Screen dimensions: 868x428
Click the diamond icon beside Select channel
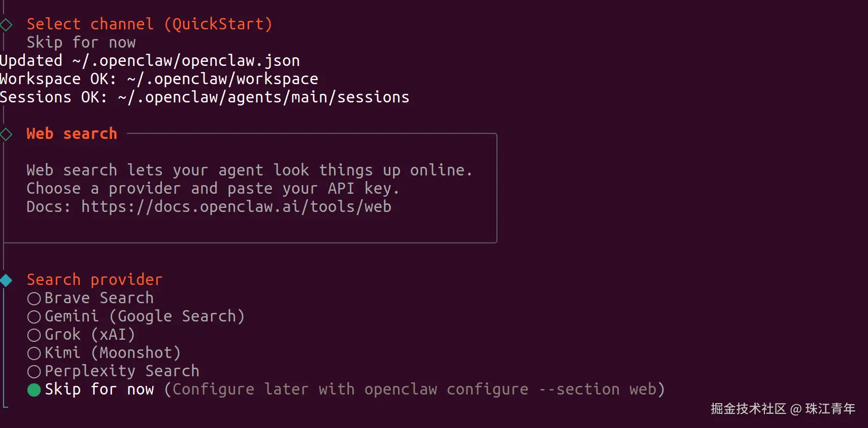click(x=6, y=24)
